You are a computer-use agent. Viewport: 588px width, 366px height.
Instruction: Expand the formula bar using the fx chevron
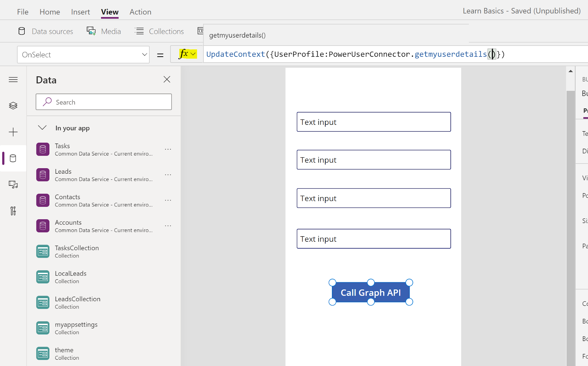[193, 54]
